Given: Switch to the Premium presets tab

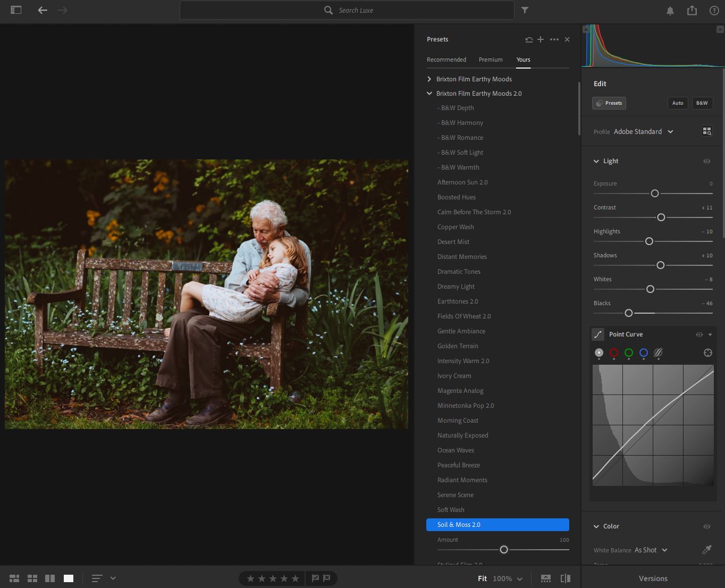Looking at the screenshot, I should [x=490, y=60].
